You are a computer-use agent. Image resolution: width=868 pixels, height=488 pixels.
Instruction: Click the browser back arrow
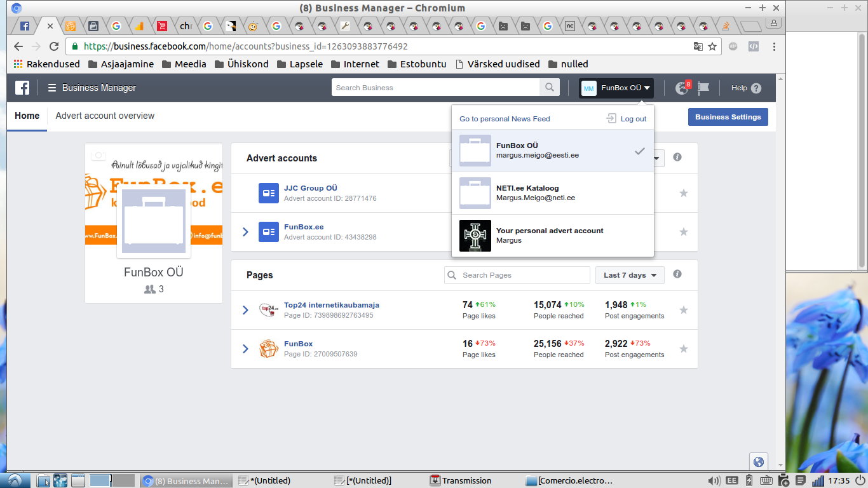[18, 46]
